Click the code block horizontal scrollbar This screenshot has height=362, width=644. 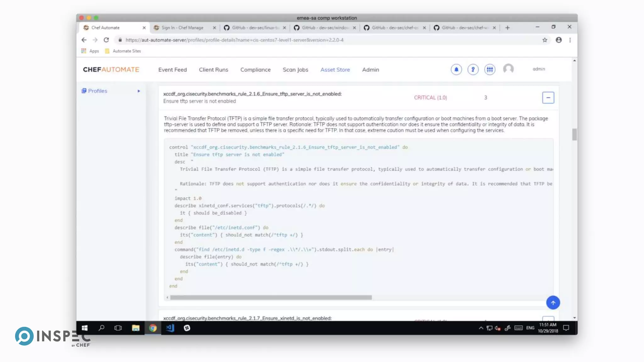[270, 297]
